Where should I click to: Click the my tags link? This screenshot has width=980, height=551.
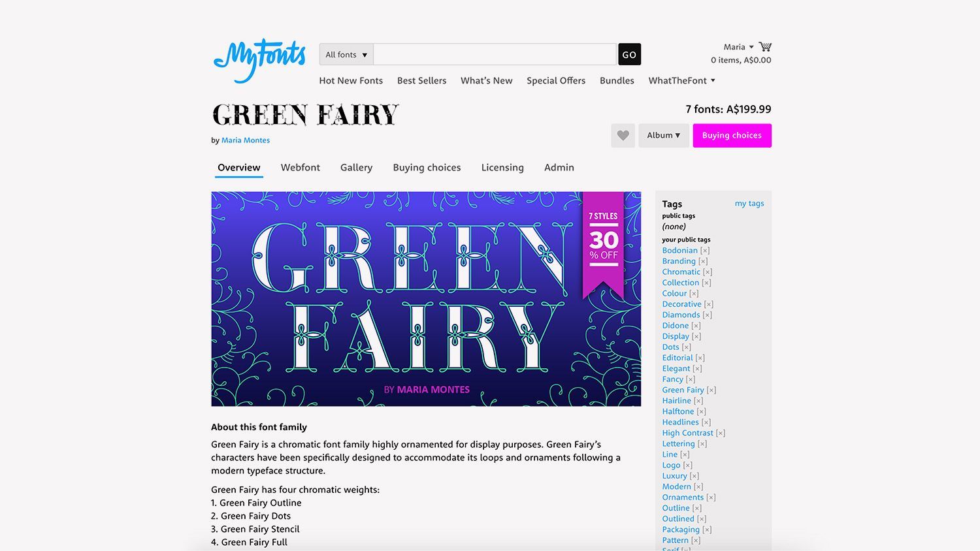(x=749, y=204)
